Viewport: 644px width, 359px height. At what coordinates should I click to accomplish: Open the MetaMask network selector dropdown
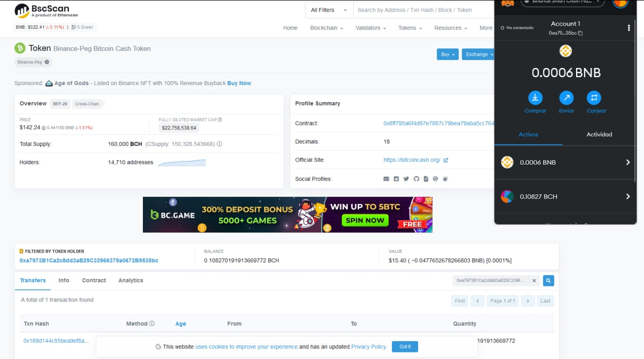tap(562, 2)
